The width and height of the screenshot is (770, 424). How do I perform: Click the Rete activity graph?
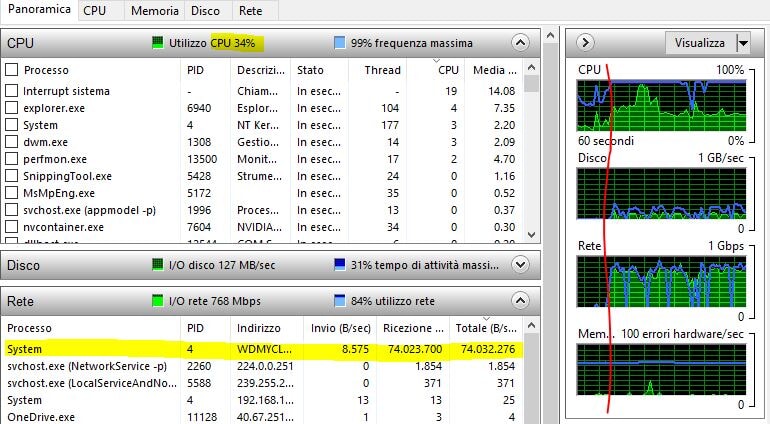(661, 282)
